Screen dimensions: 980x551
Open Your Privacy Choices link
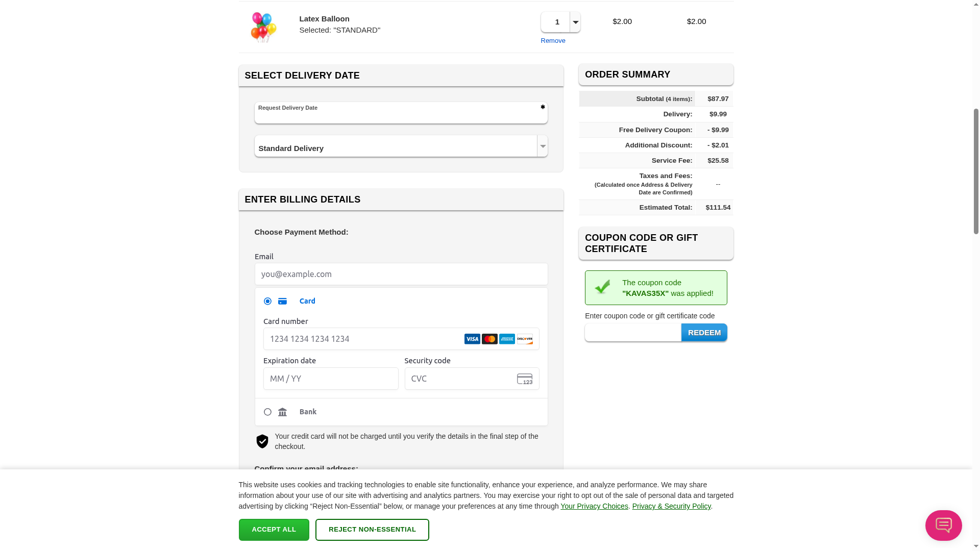tap(594, 506)
